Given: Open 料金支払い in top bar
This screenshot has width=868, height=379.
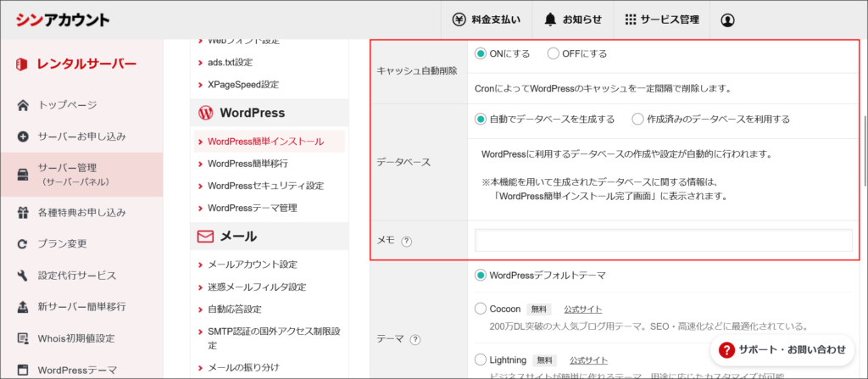Looking at the screenshot, I should [x=487, y=20].
